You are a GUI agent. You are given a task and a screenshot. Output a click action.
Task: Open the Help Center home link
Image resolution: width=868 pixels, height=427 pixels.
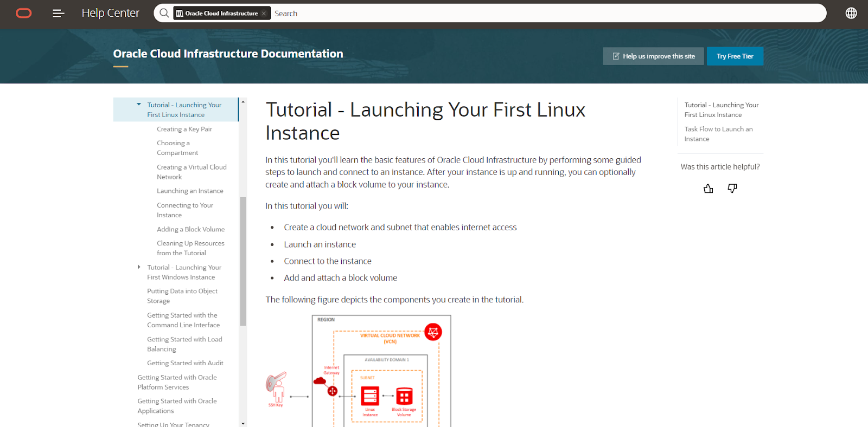point(110,13)
